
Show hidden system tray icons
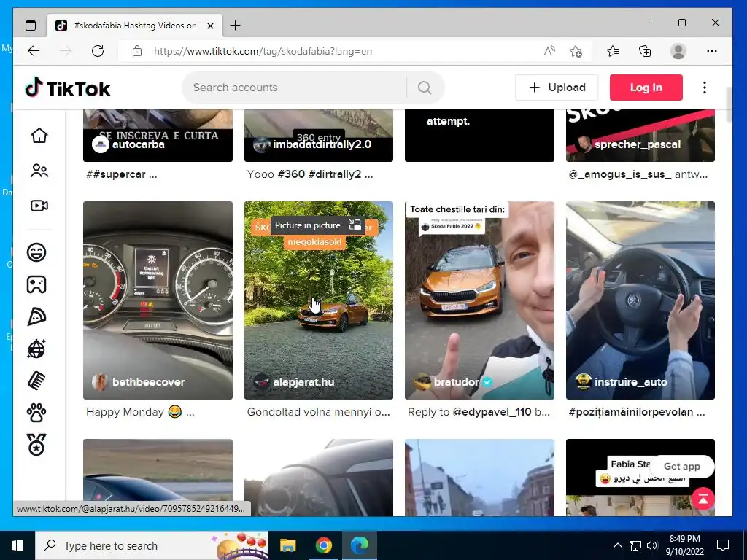pyautogui.click(x=617, y=545)
